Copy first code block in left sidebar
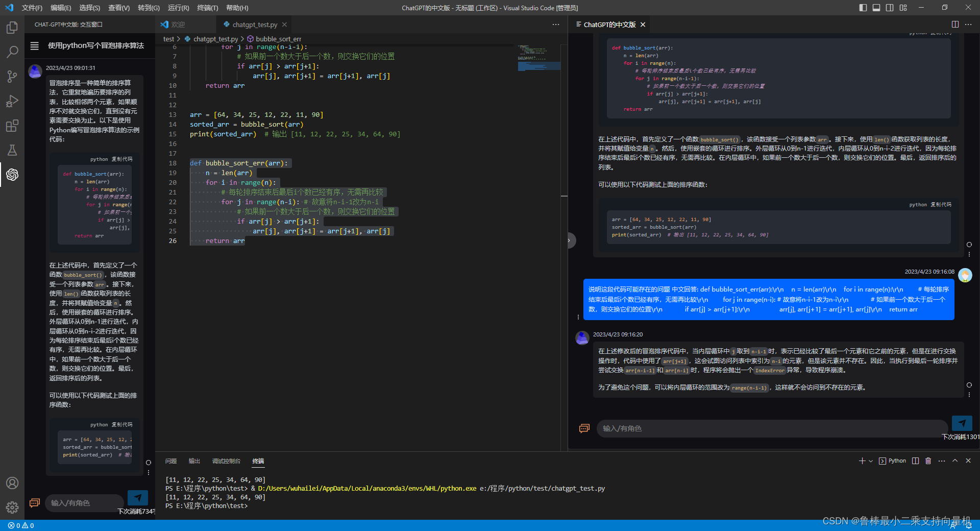The width and height of the screenshot is (980, 531). click(122, 159)
